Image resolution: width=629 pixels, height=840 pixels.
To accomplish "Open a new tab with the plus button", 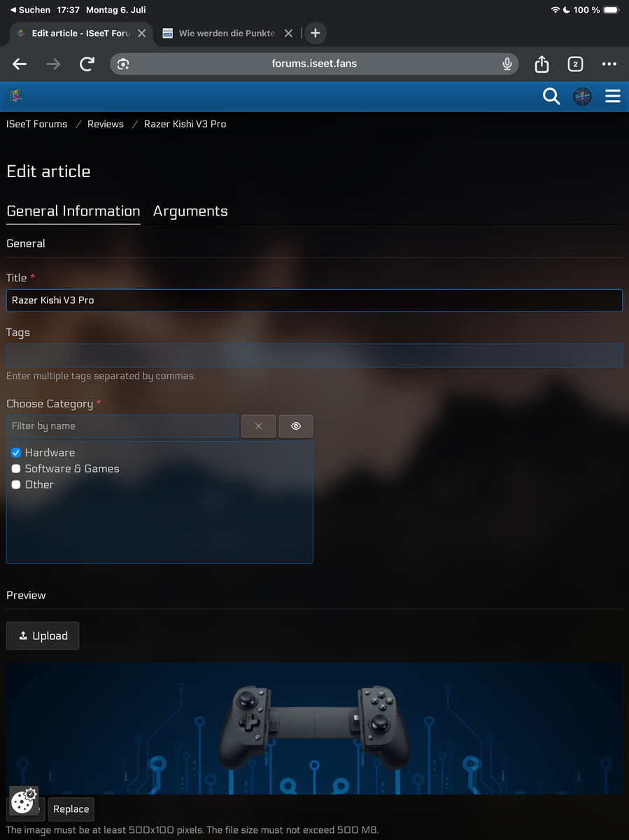I will click(x=316, y=33).
